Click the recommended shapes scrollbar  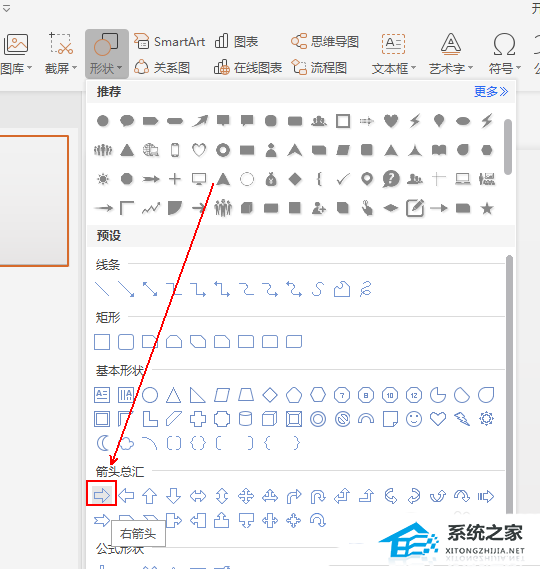pyautogui.click(x=508, y=147)
